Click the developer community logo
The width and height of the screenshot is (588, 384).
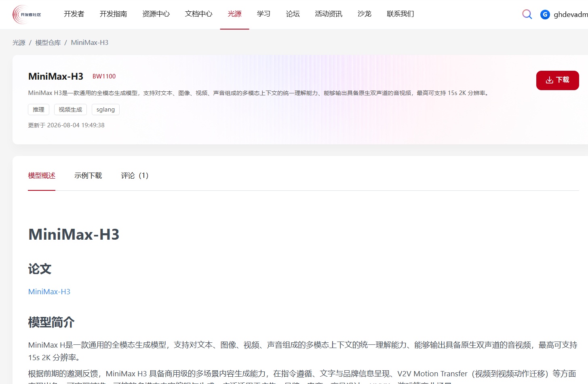pos(27,15)
